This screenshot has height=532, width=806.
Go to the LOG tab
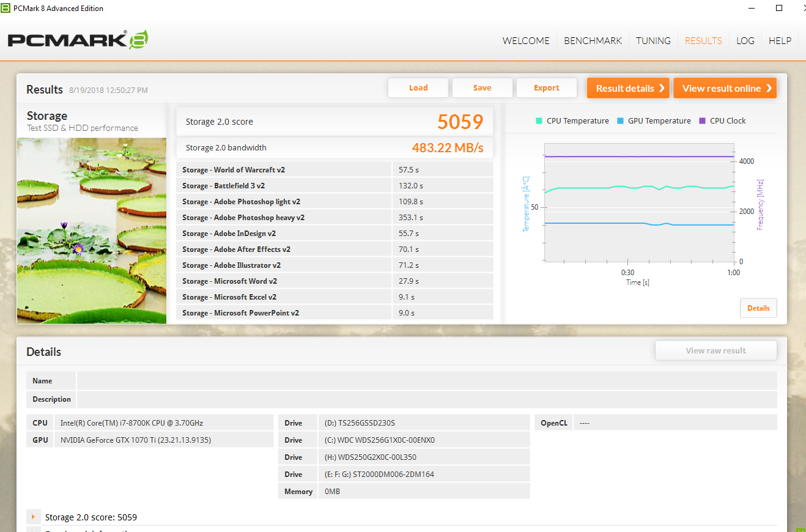pos(745,40)
